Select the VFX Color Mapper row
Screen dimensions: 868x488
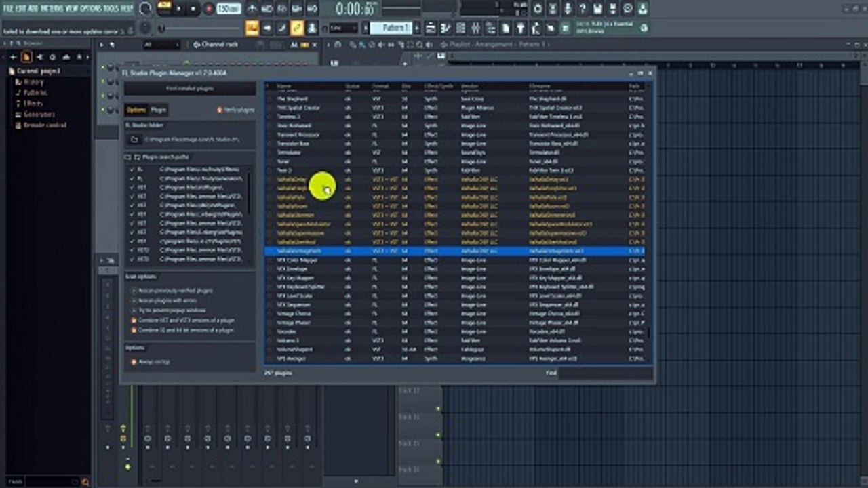point(454,260)
